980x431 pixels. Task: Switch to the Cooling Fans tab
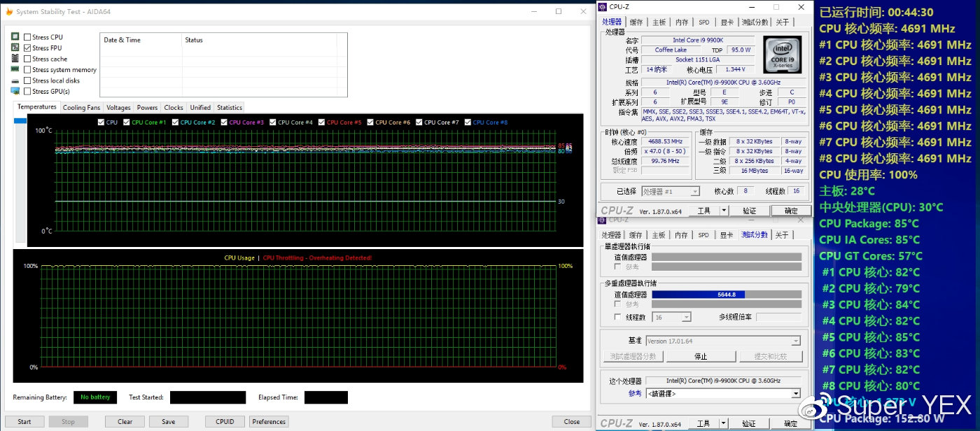pyautogui.click(x=82, y=108)
